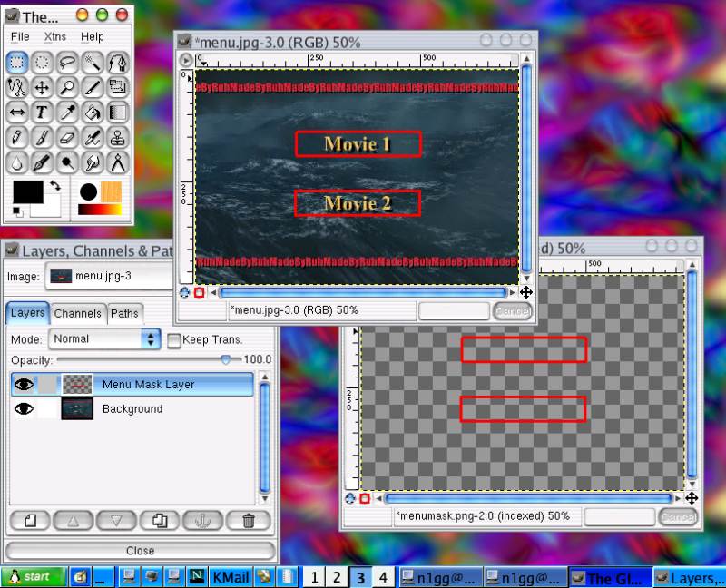726x588 pixels.
Task: Select the Eraser tool
Action: point(67,138)
